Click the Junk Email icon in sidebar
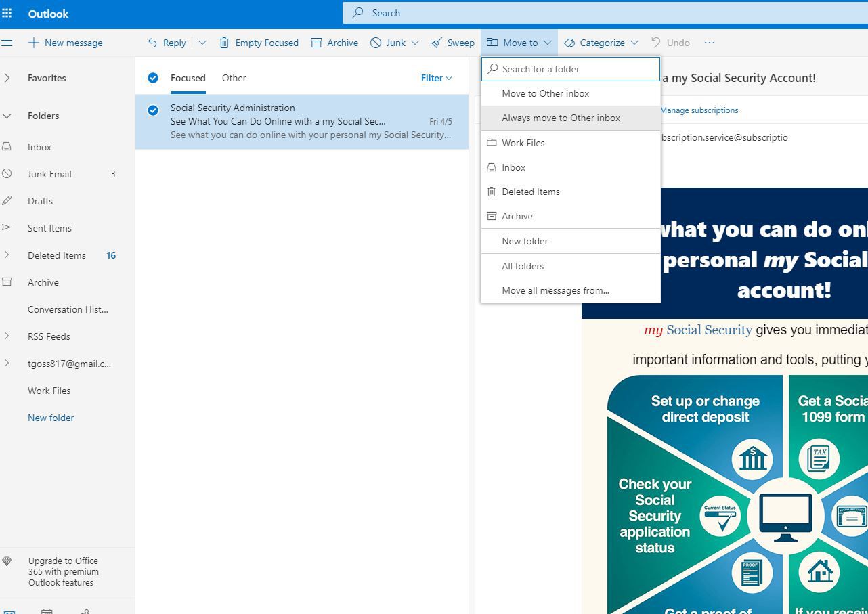Image resolution: width=868 pixels, height=614 pixels. click(7, 174)
